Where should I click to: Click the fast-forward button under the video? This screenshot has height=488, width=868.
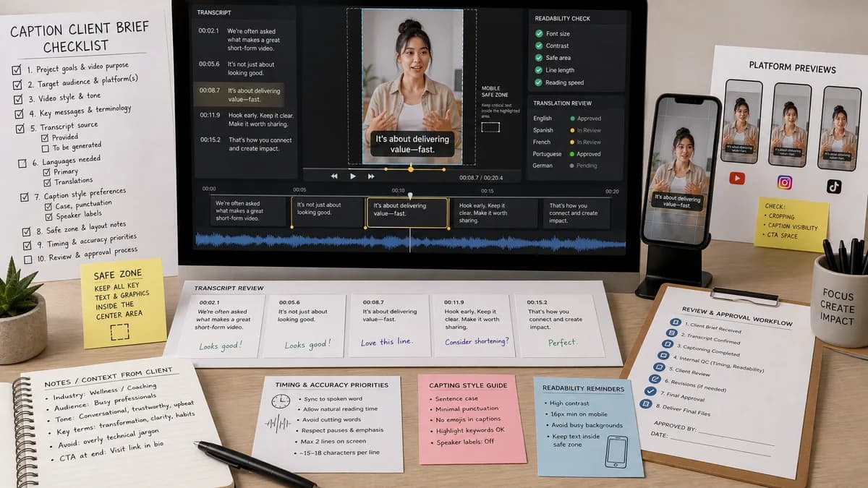click(x=371, y=176)
